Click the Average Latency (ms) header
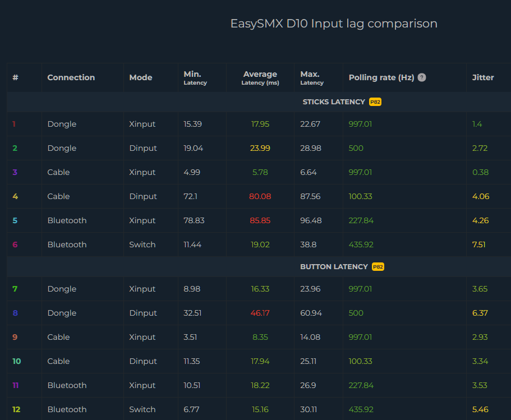511x420 pixels. 260,78
